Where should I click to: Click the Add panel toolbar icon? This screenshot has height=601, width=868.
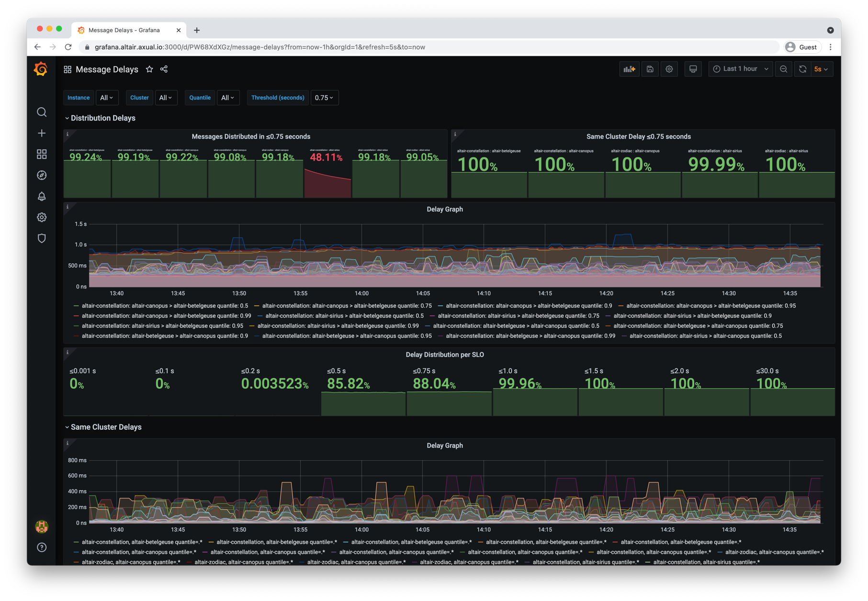click(x=629, y=69)
